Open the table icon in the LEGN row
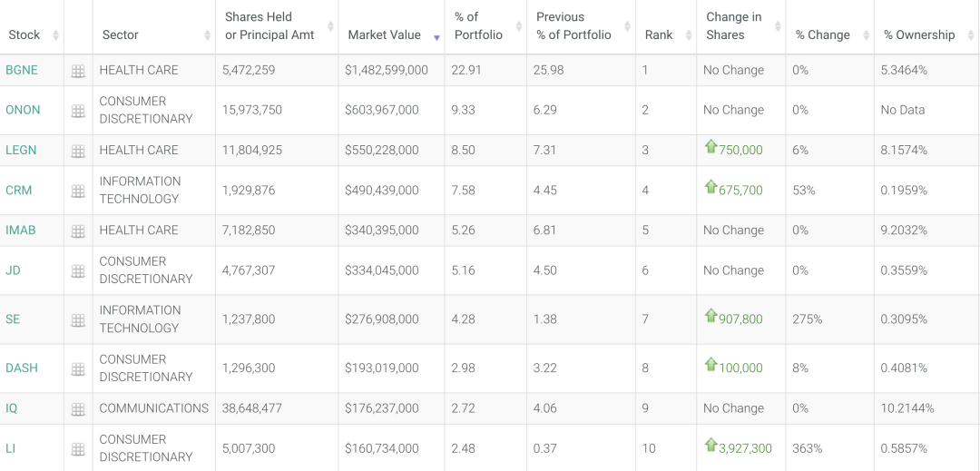Viewport: 980px width, 471px height. (x=78, y=151)
